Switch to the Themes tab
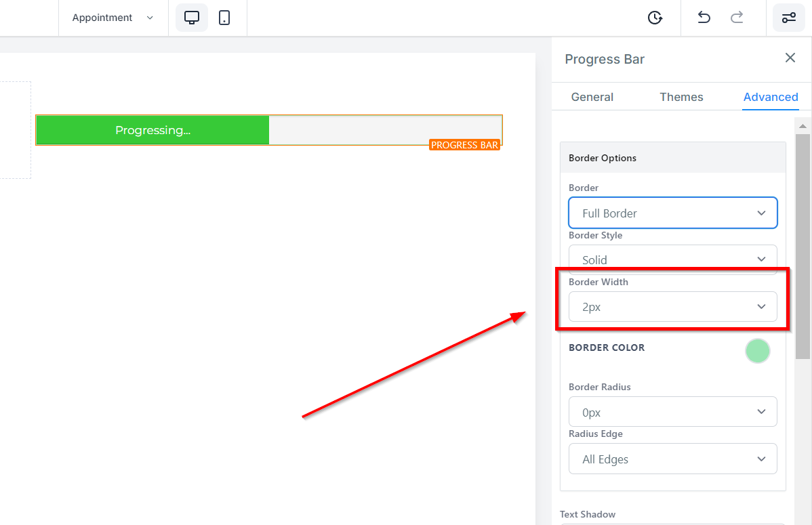Image resolution: width=812 pixels, height=525 pixels. coord(681,97)
